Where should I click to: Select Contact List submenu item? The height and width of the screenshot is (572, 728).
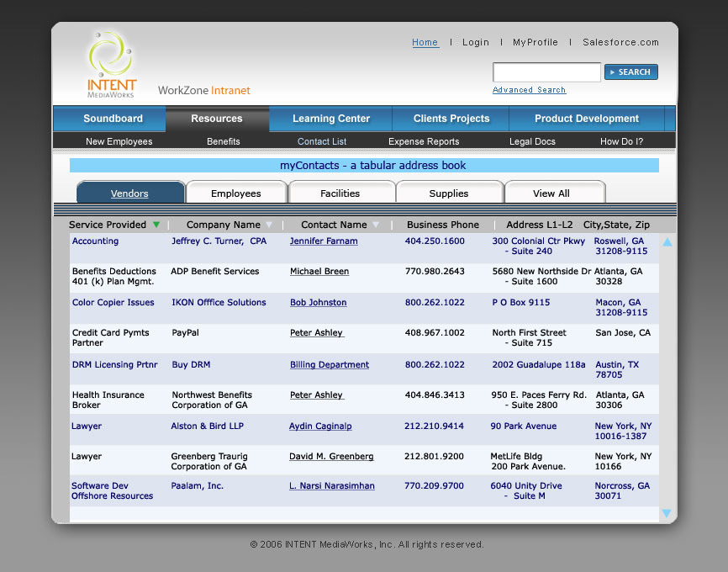(x=322, y=141)
